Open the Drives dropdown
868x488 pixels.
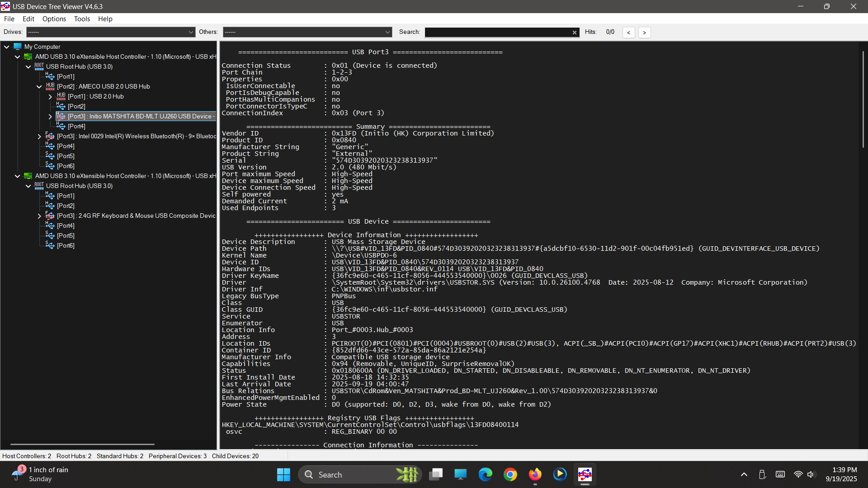pos(111,32)
